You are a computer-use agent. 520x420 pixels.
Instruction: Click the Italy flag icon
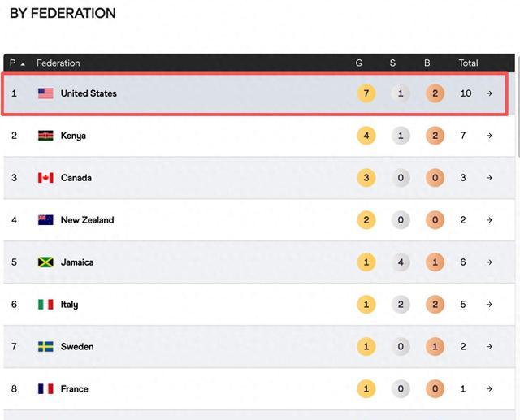(x=45, y=305)
